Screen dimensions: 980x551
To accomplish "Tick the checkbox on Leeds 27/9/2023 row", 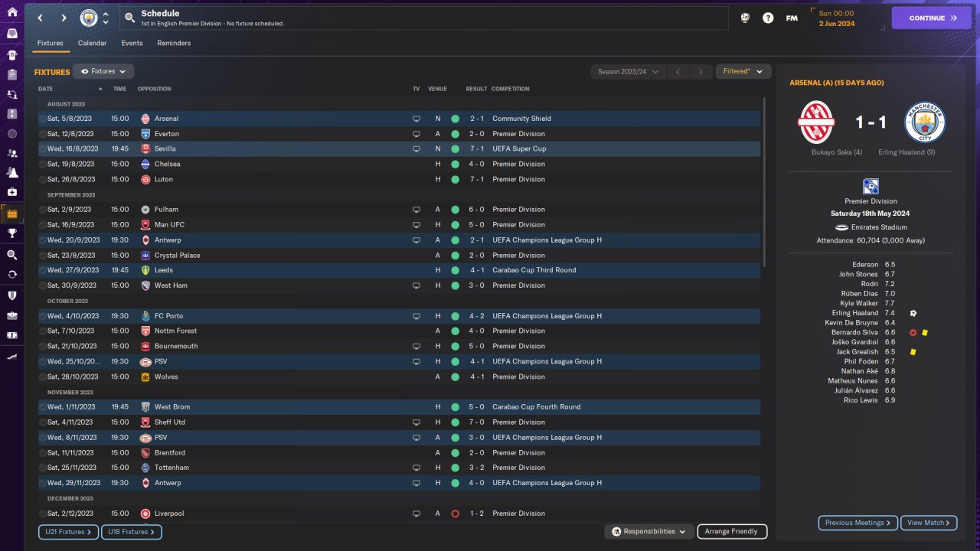I will click(x=43, y=270).
